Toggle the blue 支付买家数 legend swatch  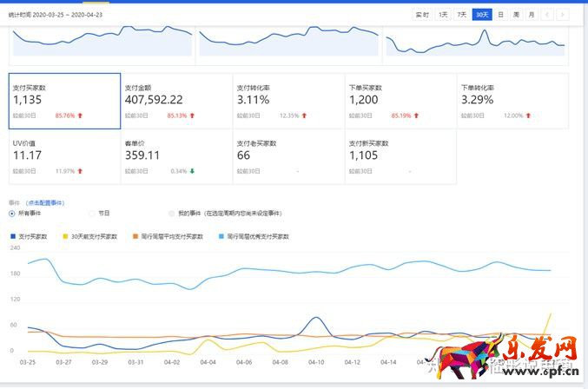click(13, 236)
